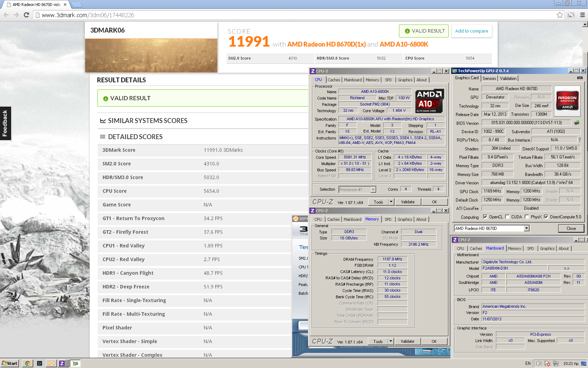Viewport: 588px width, 368px height.
Task: Open the Chrome menu hamburger icon
Action: 582,15
